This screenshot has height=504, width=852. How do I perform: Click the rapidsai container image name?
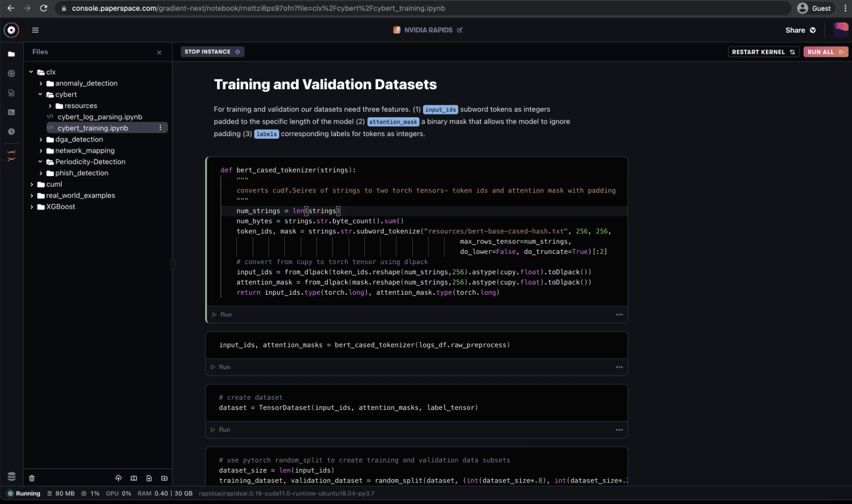point(286,493)
